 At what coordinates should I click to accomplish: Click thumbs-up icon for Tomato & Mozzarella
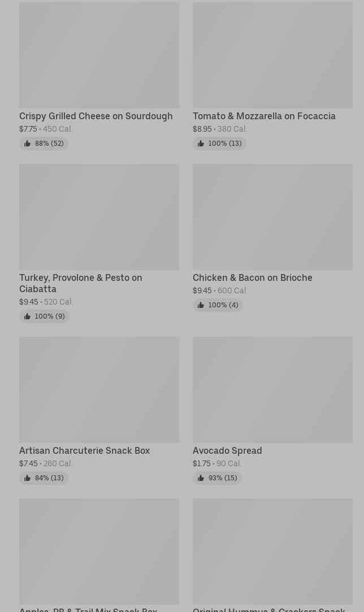point(201,144)
